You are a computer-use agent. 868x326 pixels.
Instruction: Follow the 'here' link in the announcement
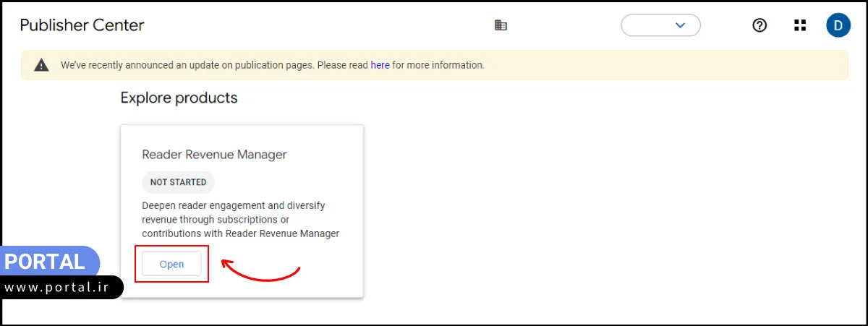[380, 65]
